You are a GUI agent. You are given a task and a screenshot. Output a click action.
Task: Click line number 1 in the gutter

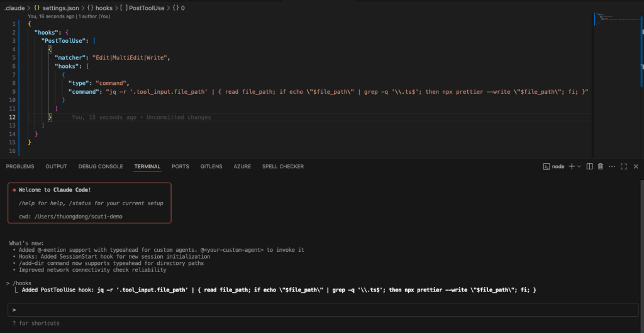tap(14, 24)
